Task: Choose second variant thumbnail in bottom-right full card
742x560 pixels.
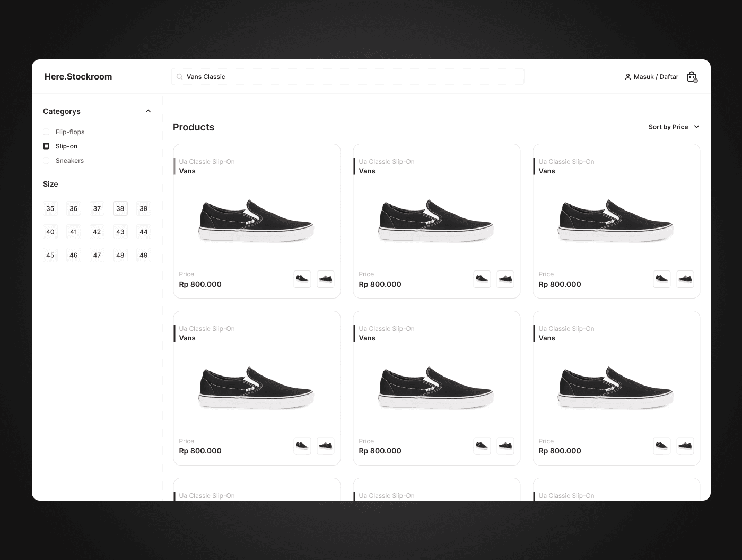Action: [x=685, y=446]
